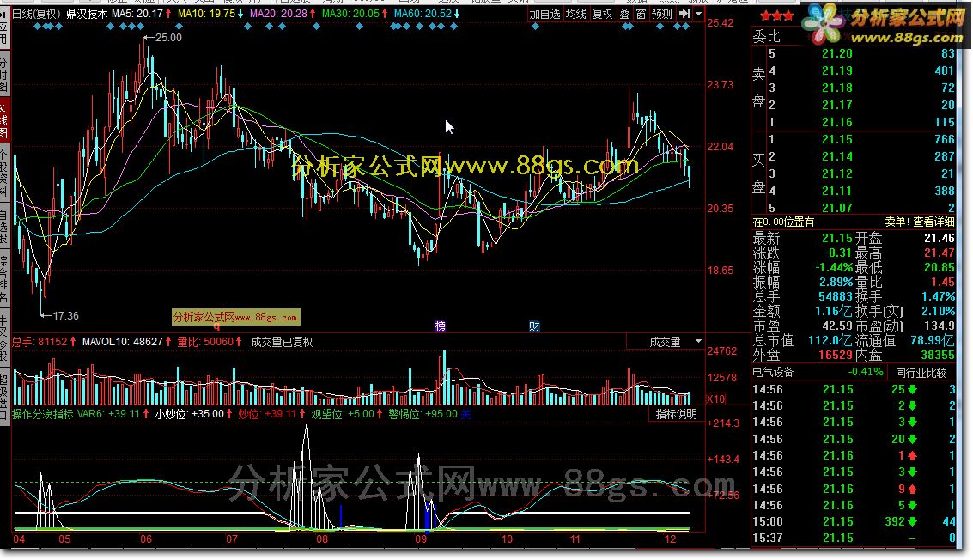Click the sell-1 price 21.16 in the order book

pyautogui.click(x=837, y=122)
